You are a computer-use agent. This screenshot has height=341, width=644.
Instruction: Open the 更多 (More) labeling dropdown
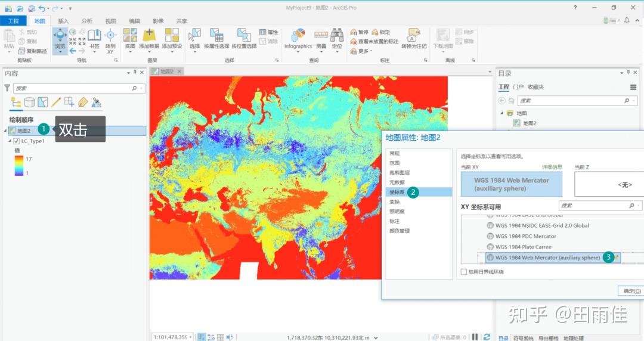tap(361, 51)
